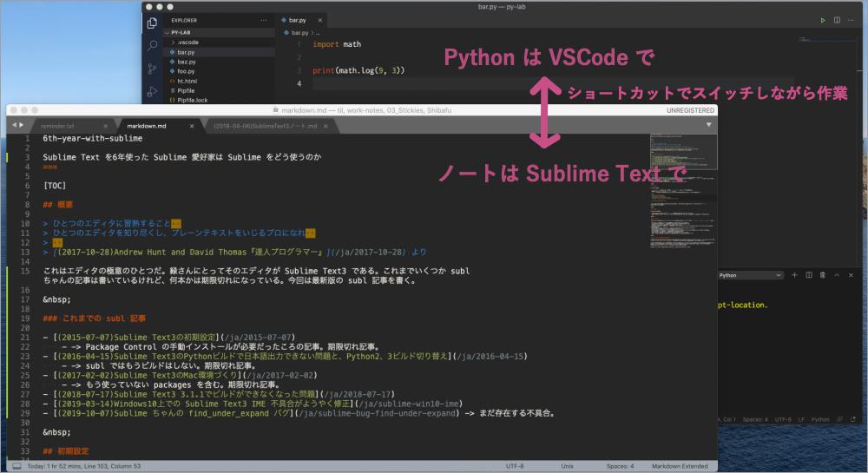Open the Explorer more actions ellipsis
The height and width of the screenshot is (473, 868).
(264, 21)
